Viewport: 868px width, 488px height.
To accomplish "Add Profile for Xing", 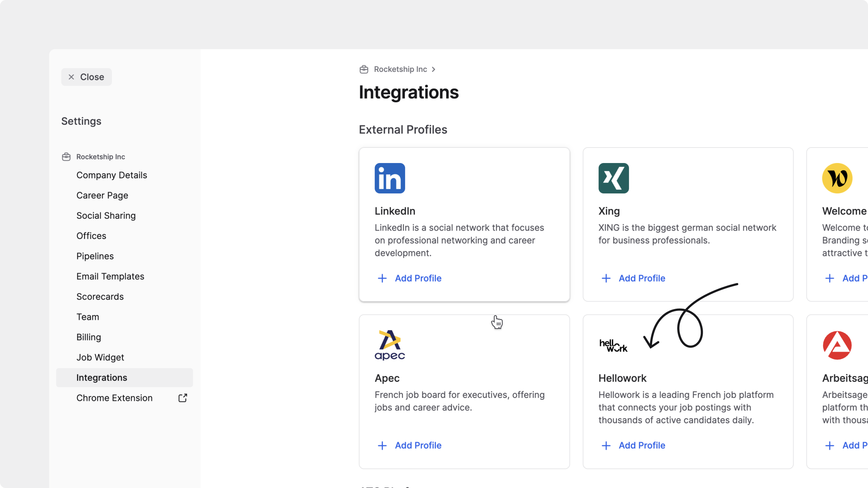I will click(x=641, y=278).
